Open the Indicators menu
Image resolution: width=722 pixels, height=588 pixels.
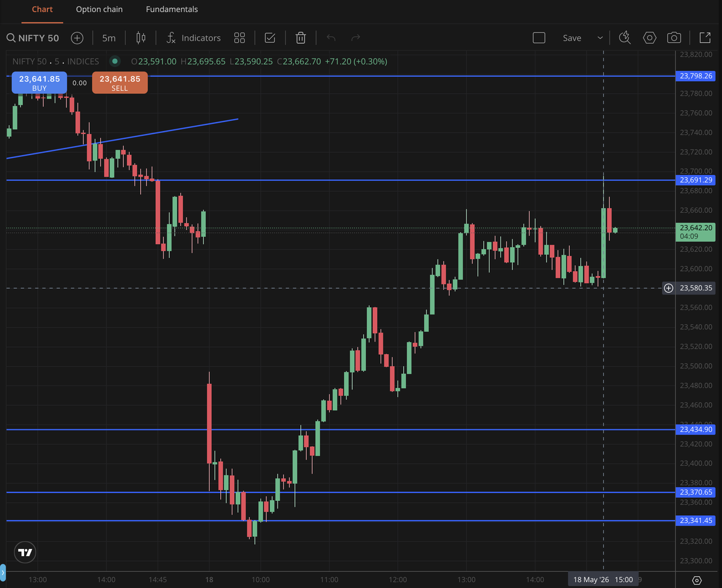(x=194, y=38)
